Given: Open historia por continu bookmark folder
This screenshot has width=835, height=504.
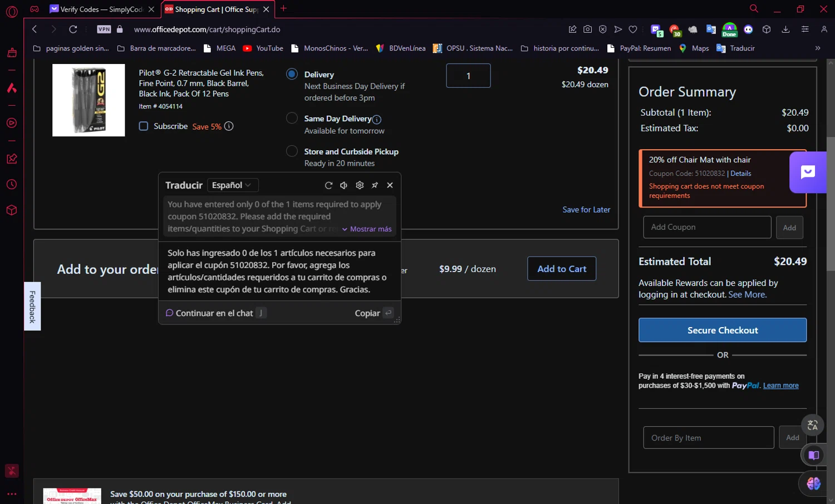Looking at the screenshot, I should coord(560,48).
